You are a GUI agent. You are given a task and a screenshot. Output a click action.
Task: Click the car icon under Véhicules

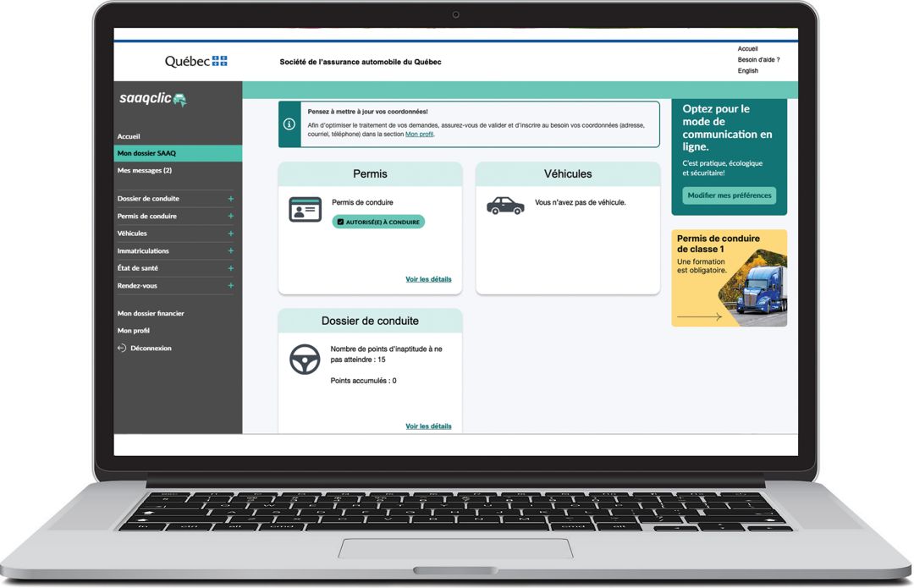point(505,206)
